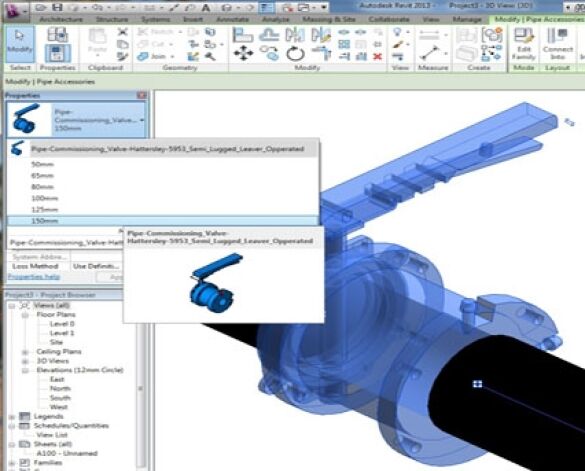Click the Edit Family button

click(523, 44)
